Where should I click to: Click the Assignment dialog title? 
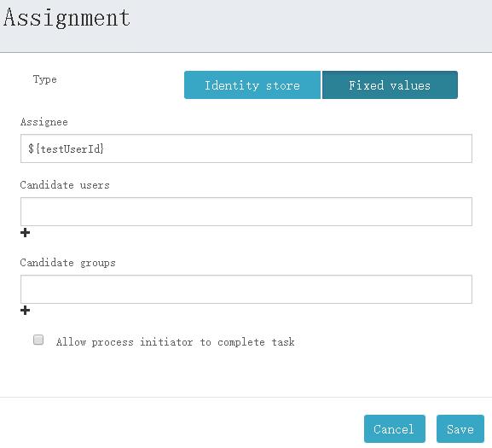tap(67, 18)
